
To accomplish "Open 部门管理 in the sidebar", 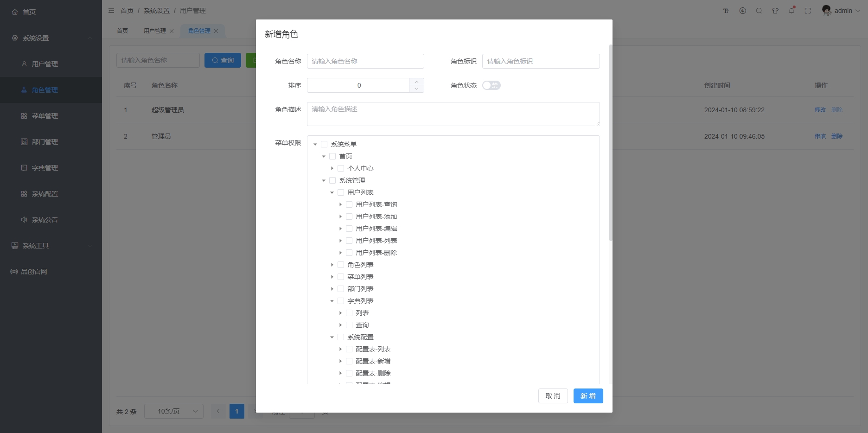I will tap(51, 142).
